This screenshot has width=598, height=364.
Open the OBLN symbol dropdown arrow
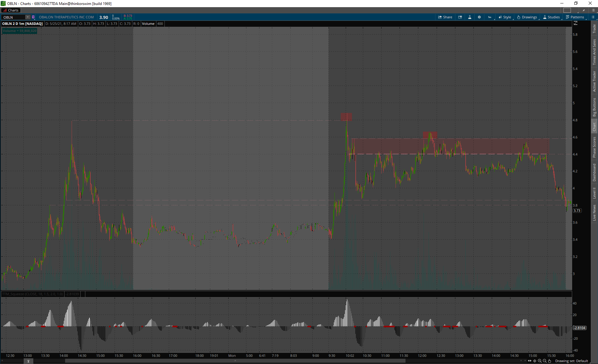28,17
